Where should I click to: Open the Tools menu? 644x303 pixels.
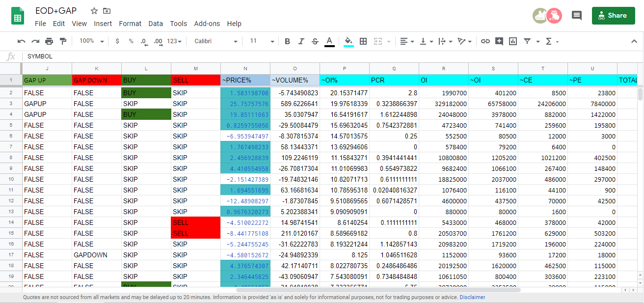(x=179, y=24)
